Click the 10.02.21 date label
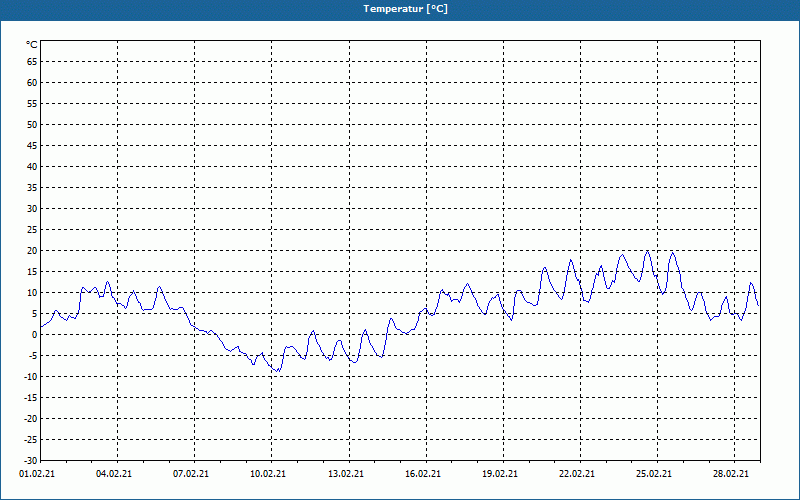Viewport: 800px width, 500px height. pos(268,474)
